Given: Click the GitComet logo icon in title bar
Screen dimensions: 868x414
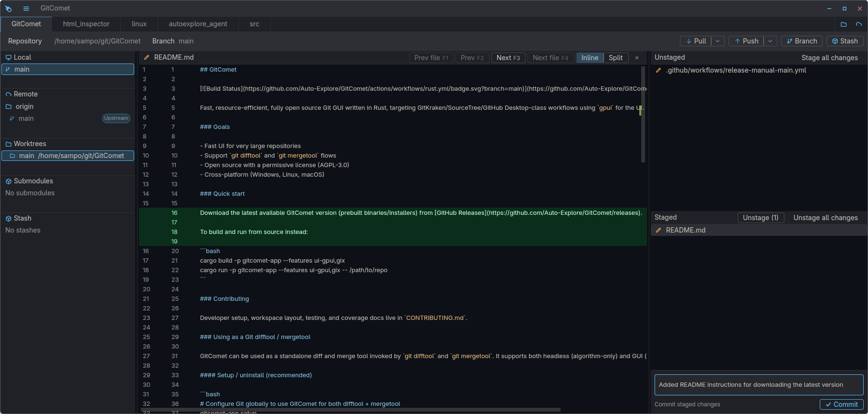Looking at the screenshot, I should [x=8, y=9].
